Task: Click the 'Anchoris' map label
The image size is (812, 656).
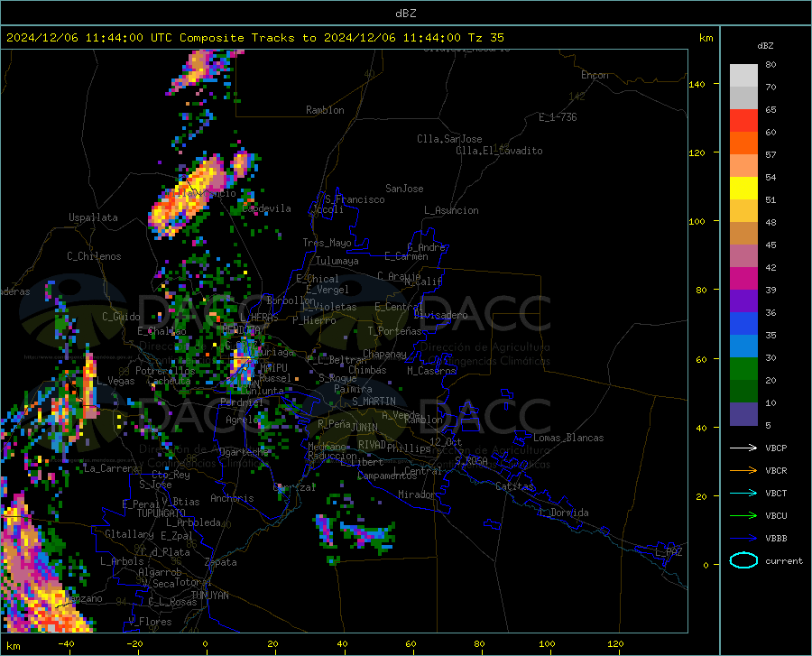Action: pyautogui.click(x=232, y=498)
